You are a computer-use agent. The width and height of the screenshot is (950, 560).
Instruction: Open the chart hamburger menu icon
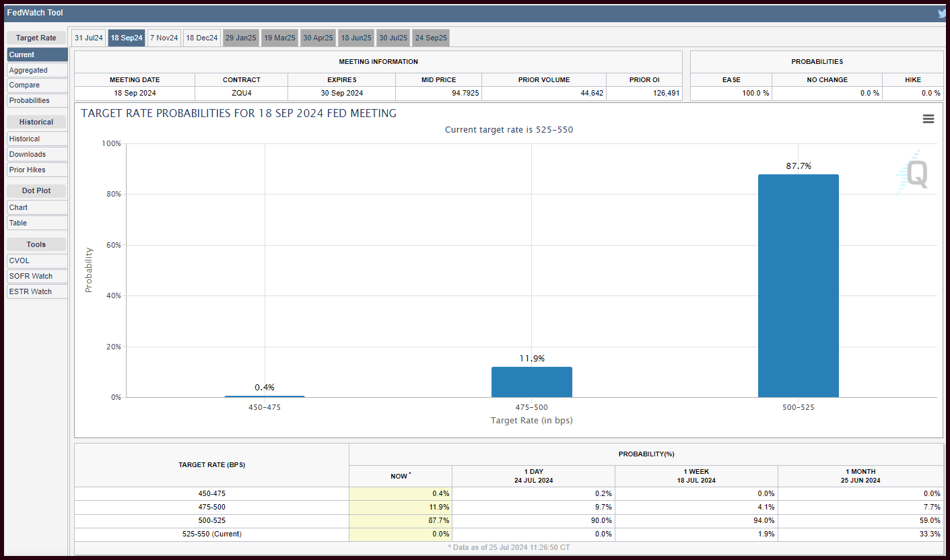click(928, 119)
